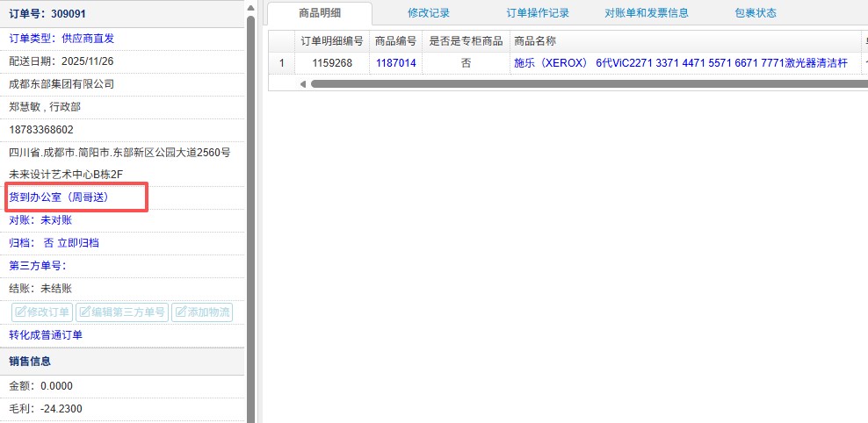Open the 修改记录 tab
The image size is (868, 423).
pos(429,13)
